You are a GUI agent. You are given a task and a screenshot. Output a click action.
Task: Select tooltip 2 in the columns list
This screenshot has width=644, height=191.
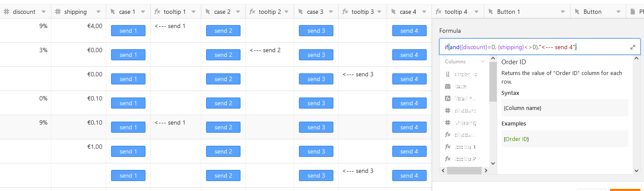click(465, 159)
